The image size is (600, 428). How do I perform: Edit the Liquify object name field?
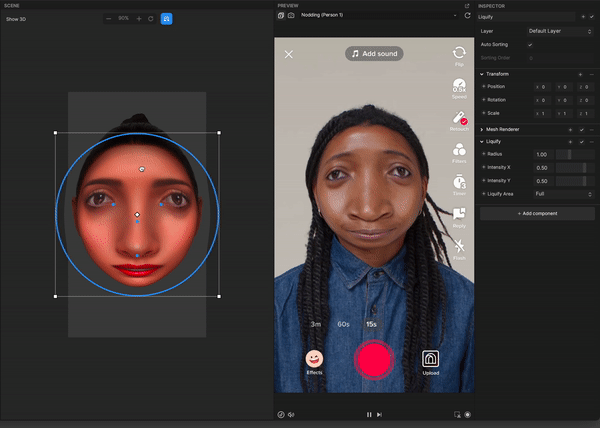tap(526, 17)
